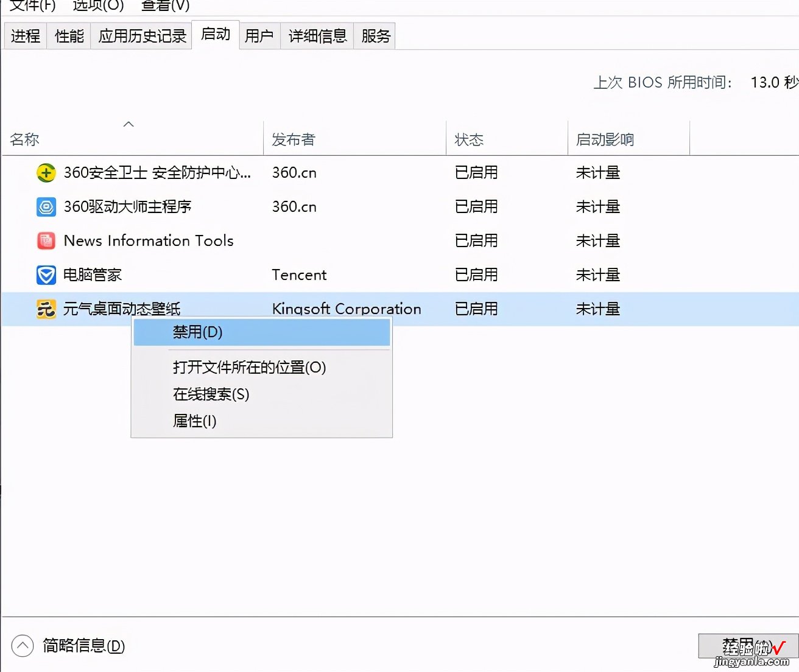Click the 360安全卫士 startup entry icon

point(46,173)
